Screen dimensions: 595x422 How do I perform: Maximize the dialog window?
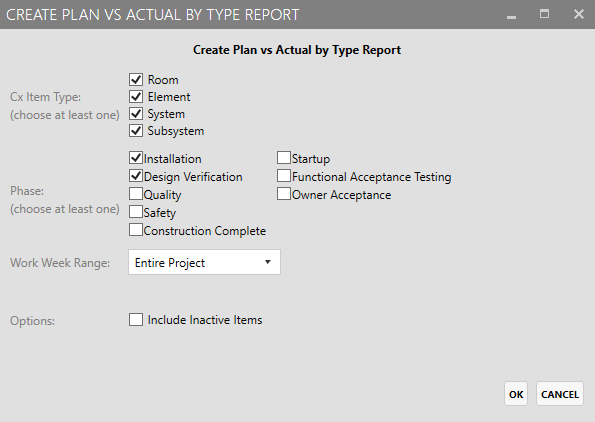(x=545, y=14)
